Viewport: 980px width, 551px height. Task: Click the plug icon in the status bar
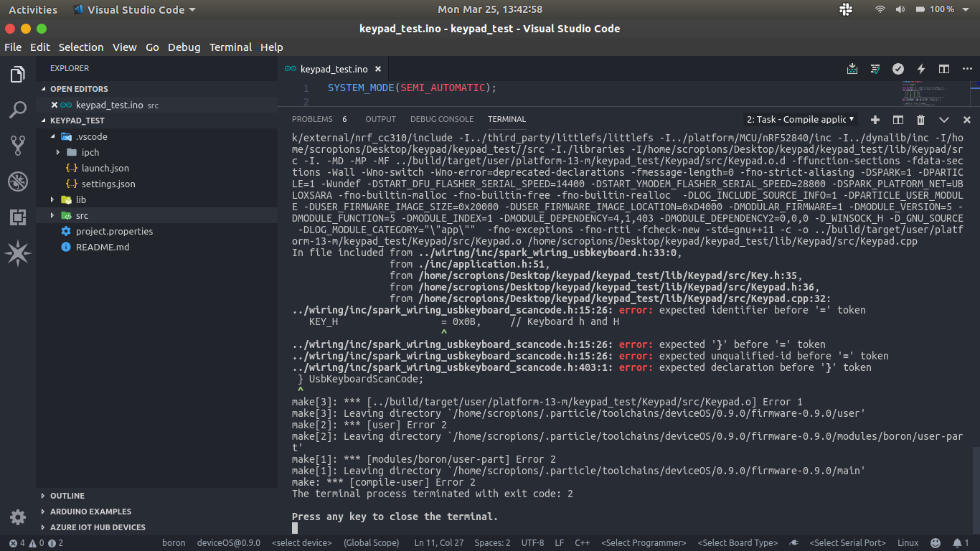coord(794,543)
